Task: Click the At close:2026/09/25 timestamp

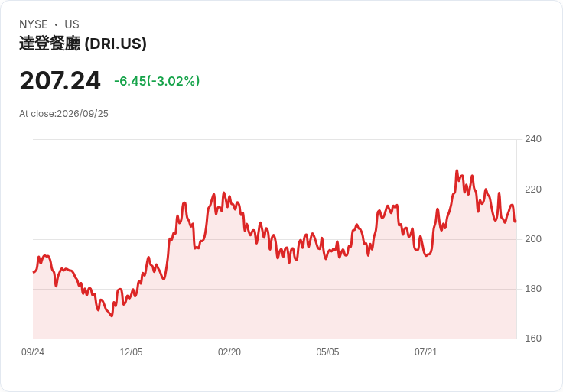Action: [x=64, y=114]
